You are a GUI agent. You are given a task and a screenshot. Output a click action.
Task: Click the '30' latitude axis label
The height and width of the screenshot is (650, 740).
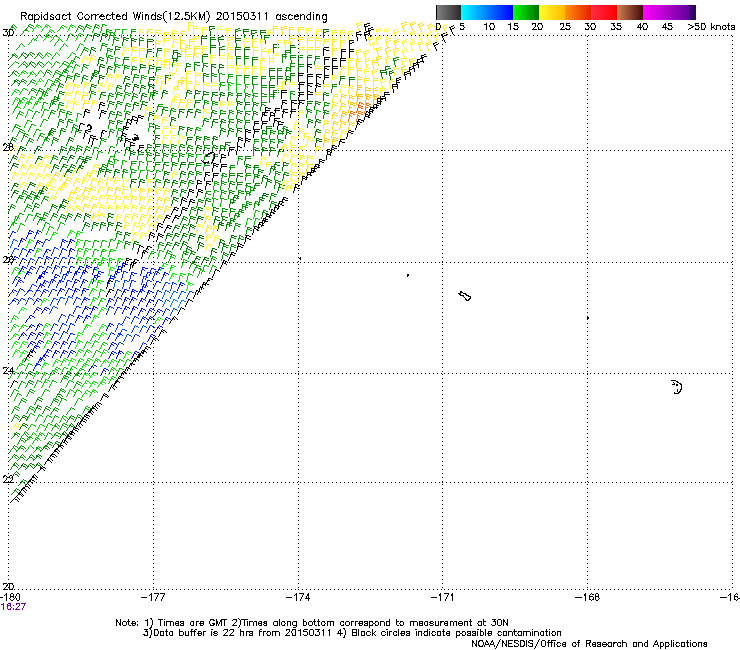pos(8,33)
